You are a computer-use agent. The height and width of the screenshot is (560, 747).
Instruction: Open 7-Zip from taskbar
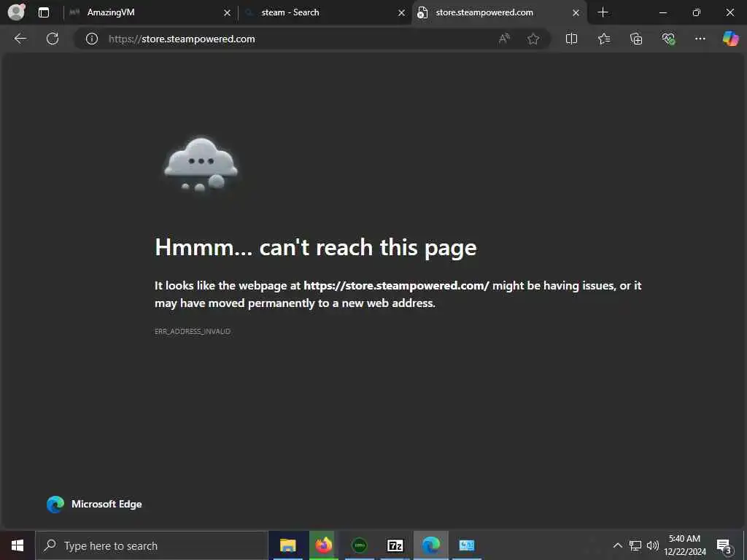coord(395,545)
